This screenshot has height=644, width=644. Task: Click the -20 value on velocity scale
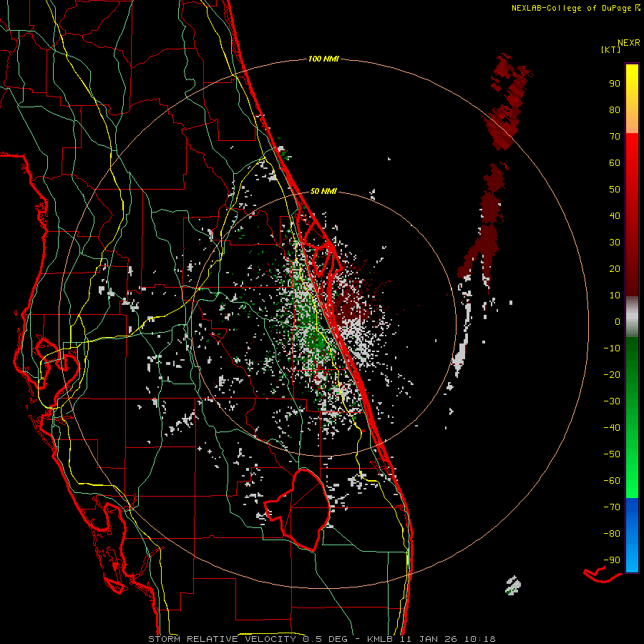[612, 374]
